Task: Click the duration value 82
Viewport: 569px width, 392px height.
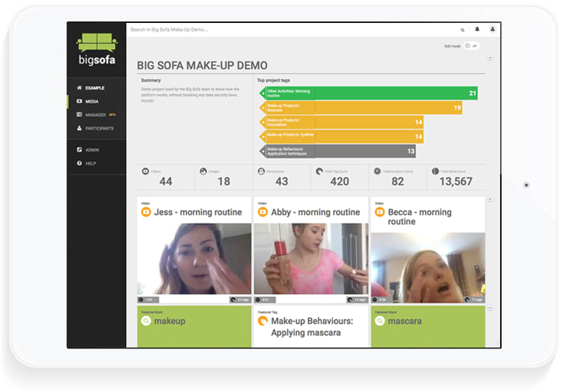Action: tap(397, 181)
